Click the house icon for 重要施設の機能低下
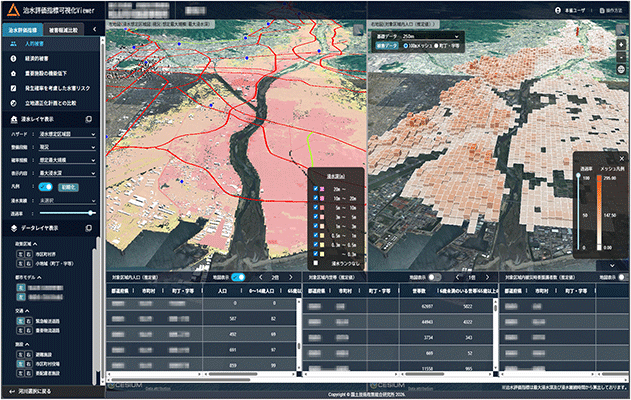The height and width of the screenshot is (400, 631). (13, 73)
